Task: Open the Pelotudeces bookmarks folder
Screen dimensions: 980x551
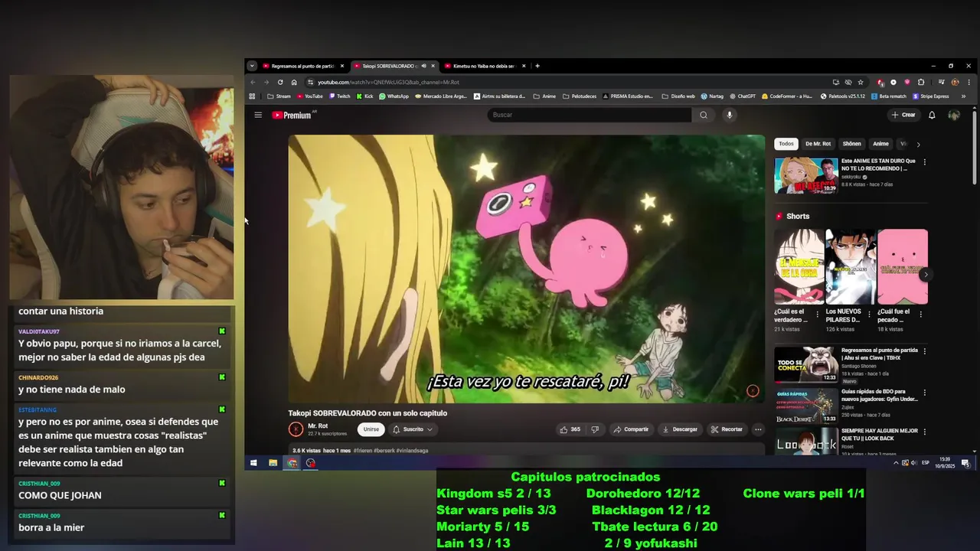Action: coord(580,96)
